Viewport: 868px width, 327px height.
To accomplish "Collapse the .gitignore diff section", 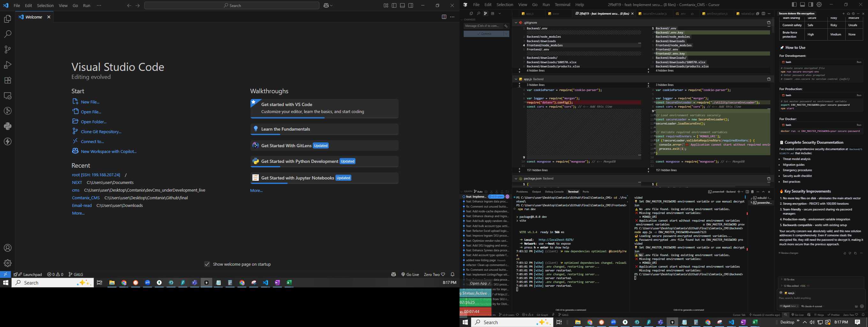I will 516,23.
